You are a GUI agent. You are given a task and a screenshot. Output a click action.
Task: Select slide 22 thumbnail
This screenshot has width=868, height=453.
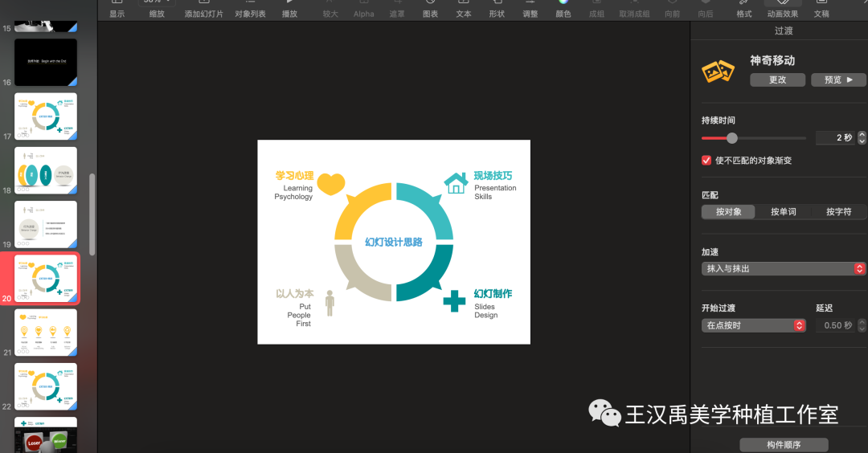click(45, 386)
